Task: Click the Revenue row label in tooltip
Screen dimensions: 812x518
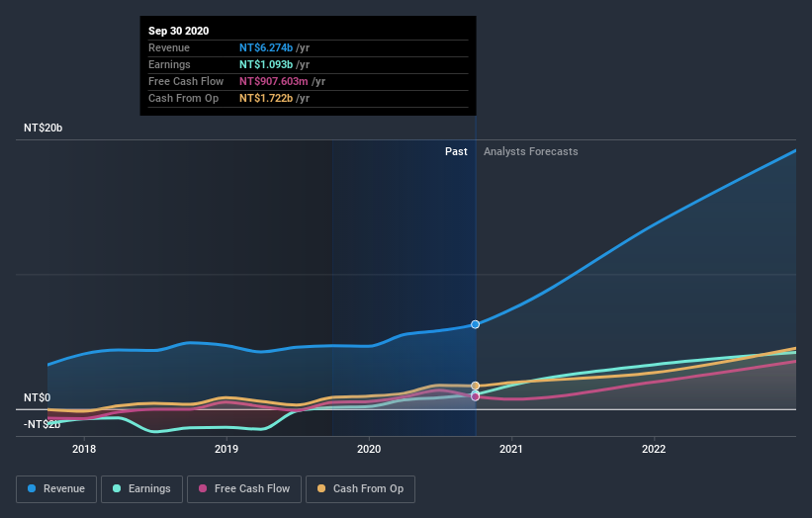Action: [169, 47]
